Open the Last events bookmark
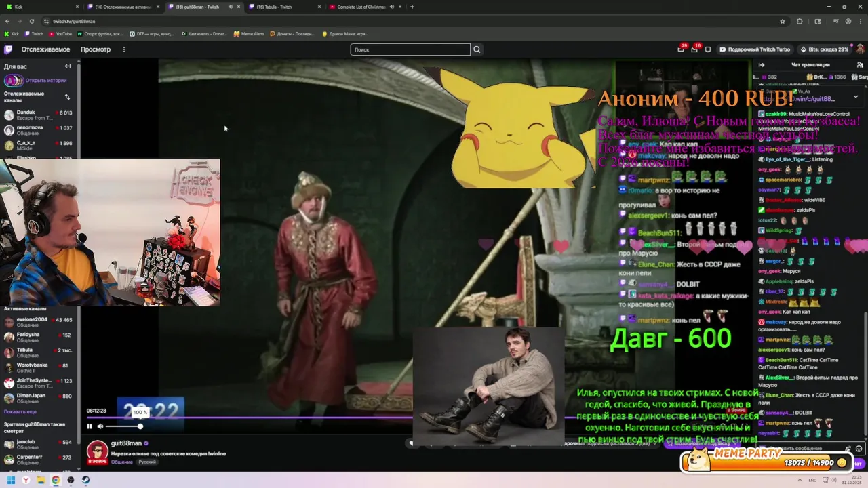 (204, 33)
